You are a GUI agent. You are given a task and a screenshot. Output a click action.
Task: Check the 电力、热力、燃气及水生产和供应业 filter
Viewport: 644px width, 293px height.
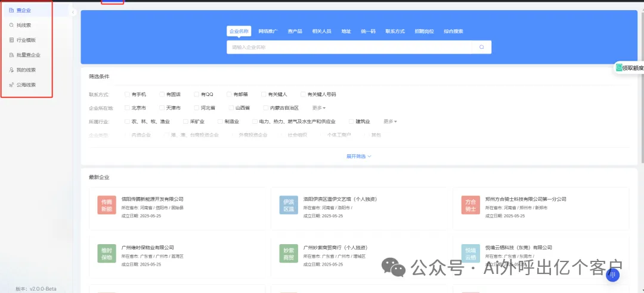tap(255, 121)
